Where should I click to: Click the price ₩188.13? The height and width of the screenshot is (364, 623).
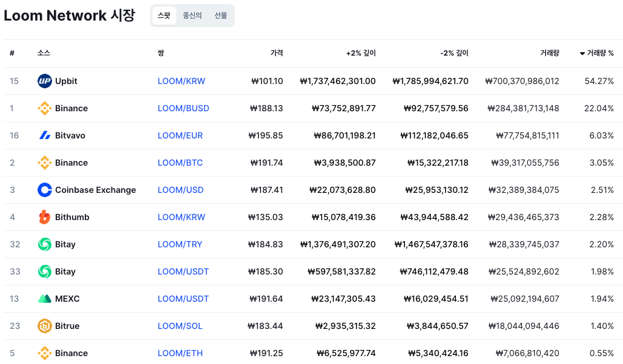(266, 108)
